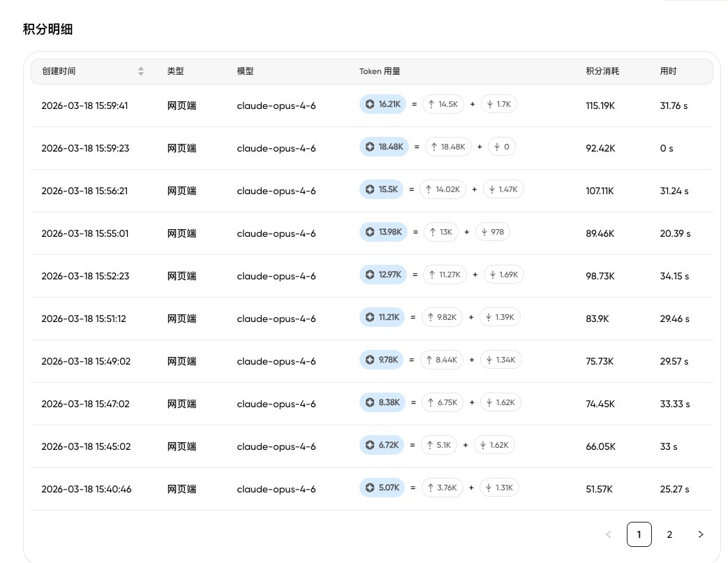Click the 51.57K credits value
This screenshot has width=728, height=563.
point(600,489)
